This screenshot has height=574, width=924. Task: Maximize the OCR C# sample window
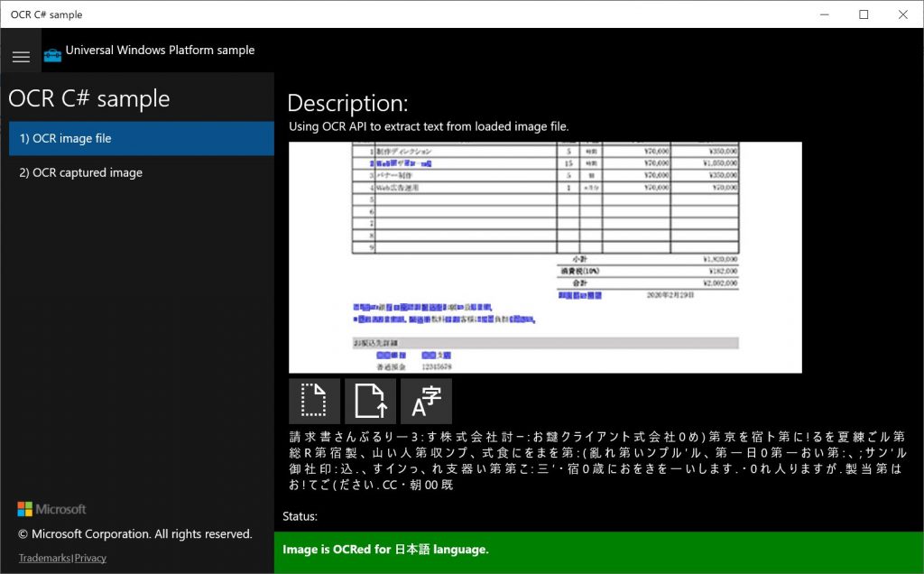coord(864,14)
